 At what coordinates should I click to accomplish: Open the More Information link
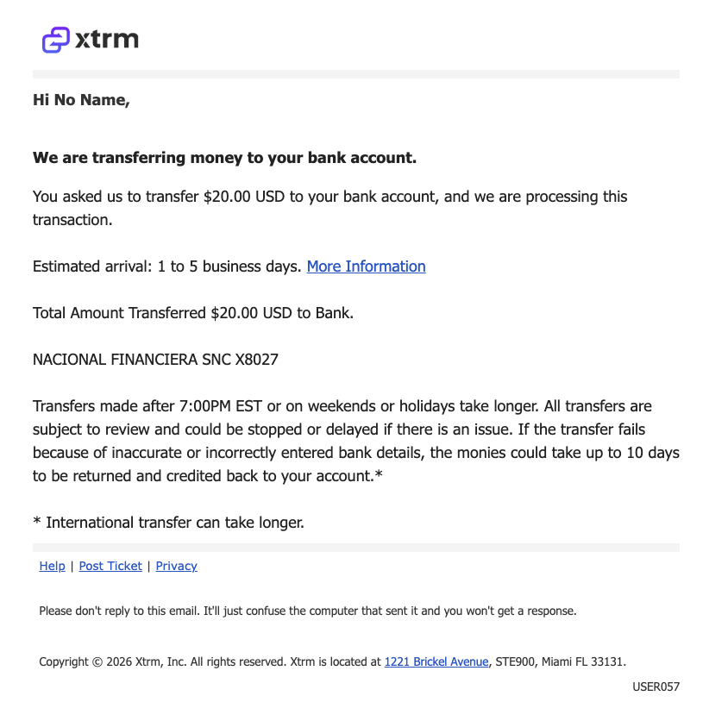pyautogui.click(x=366, y=266)
